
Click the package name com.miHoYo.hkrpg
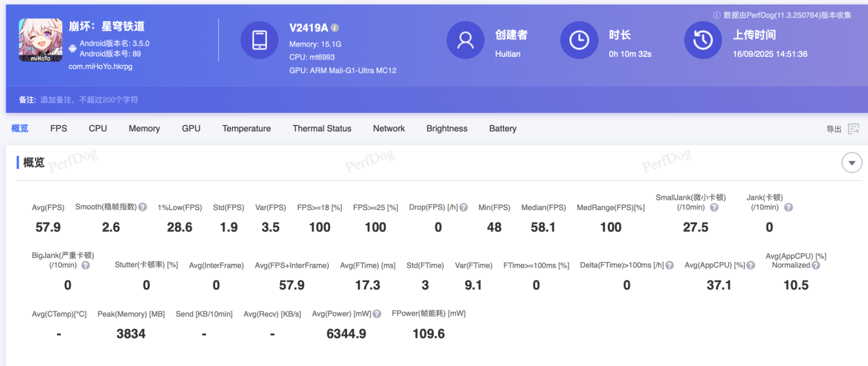(101, 66)
